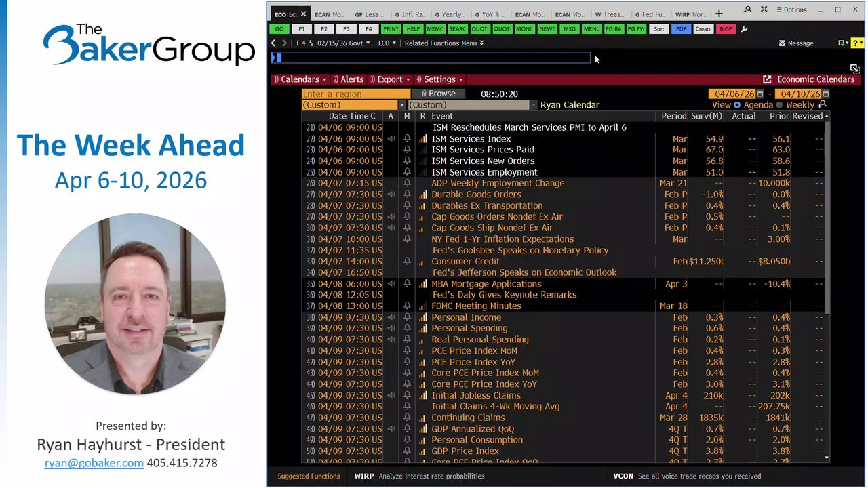This screenshot has height=488, width=868.
Task: Open the second tan (Custom) dropdown
Action: 472,105
